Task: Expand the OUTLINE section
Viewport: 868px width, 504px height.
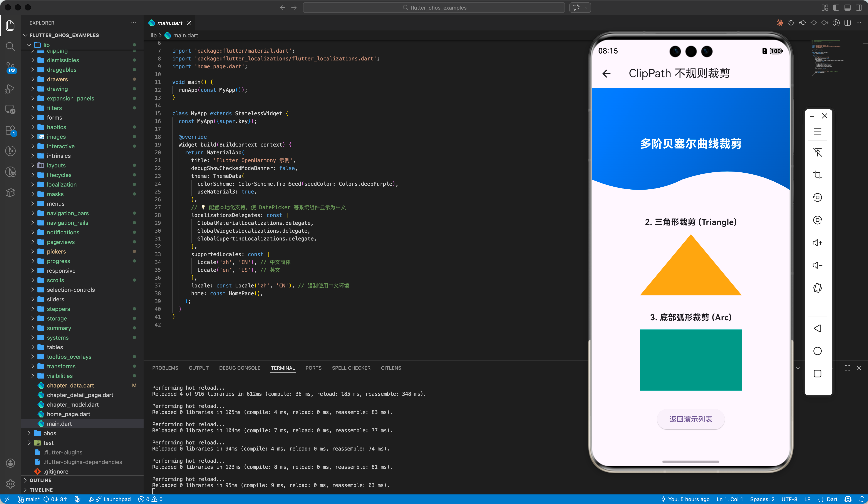Action: pyautogui.click(x=40, y=480)
